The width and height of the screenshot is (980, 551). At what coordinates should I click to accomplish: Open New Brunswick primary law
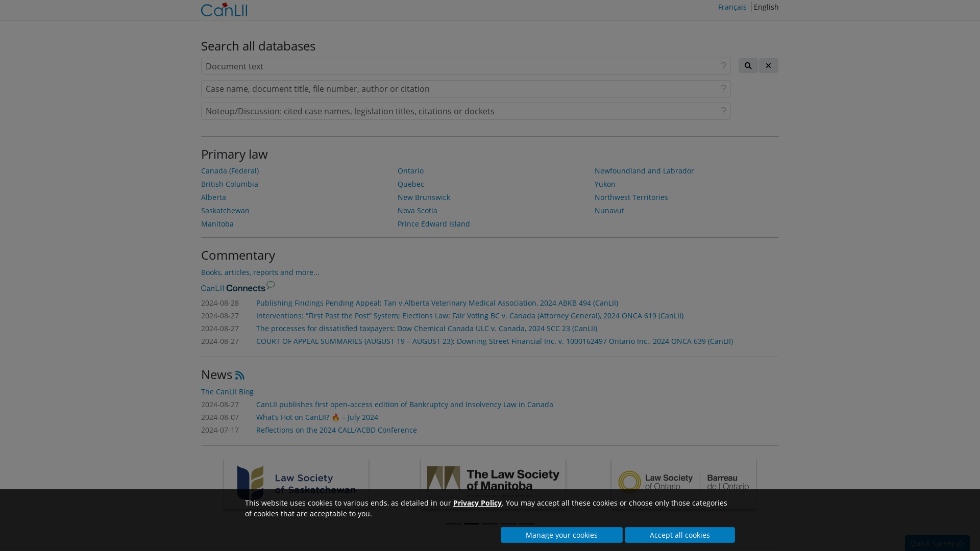424,197
